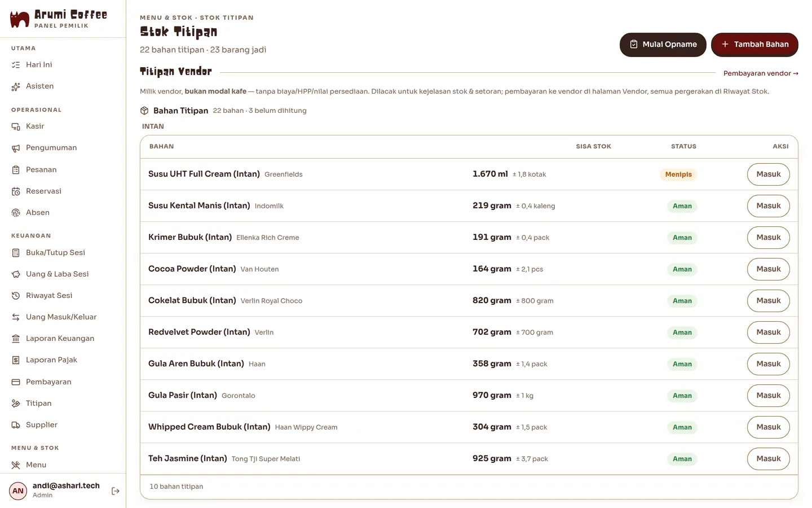
Task: Click Masuk for Teh Jasmine (Intan)
Action: pyautogui.click(x=769, y=459)
